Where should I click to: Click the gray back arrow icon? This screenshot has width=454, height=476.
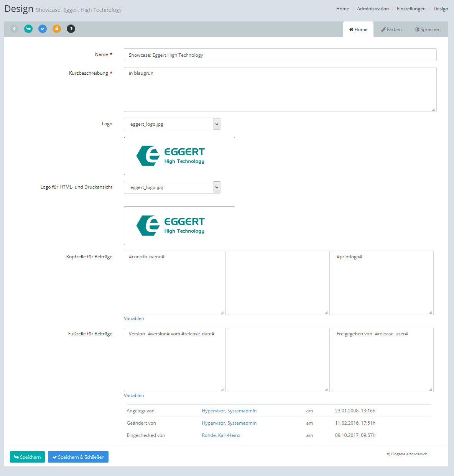point(14,29)
